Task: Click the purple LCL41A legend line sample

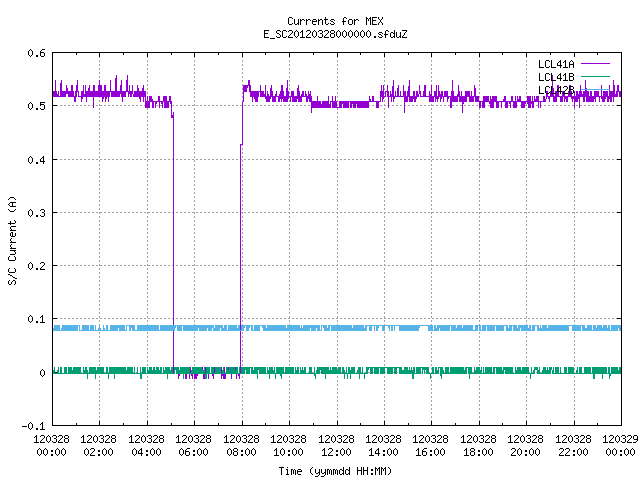Action: (x=595, y=64)
